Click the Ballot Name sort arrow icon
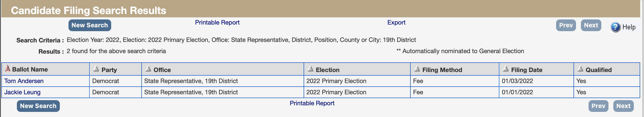644x117 pixels. pyautogui.click(x=8, y=68)
